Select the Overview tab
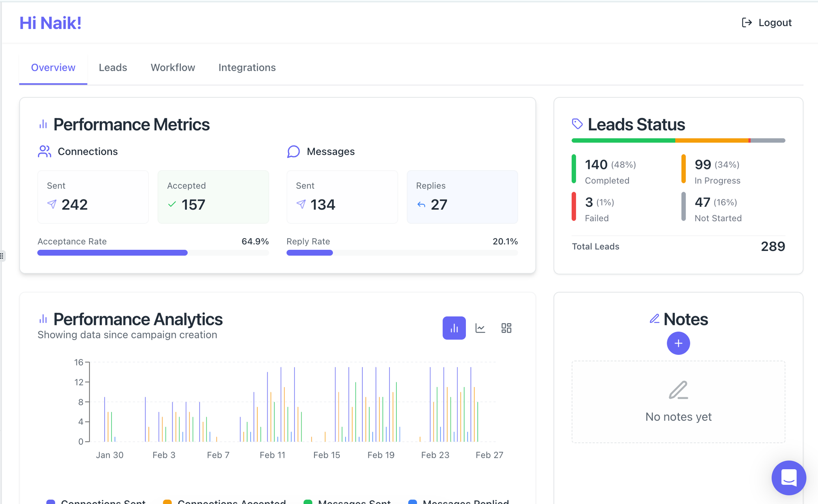 pos(53,67)
